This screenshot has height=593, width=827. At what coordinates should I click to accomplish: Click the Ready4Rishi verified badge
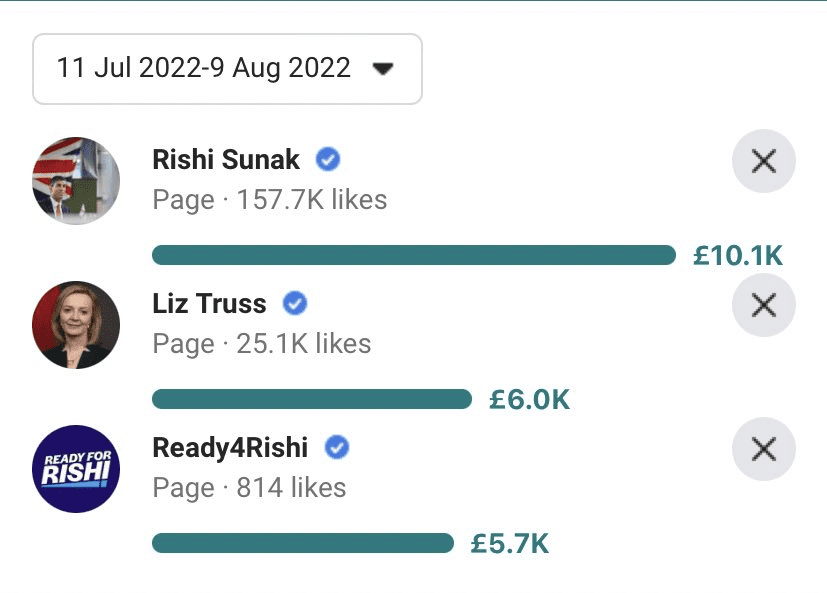(x=337, y=447)
